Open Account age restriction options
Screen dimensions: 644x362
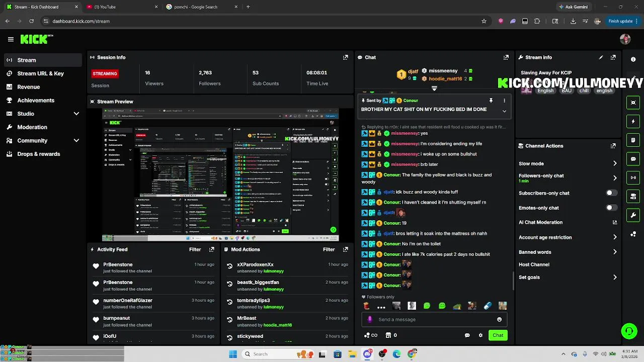tap(615, 237)
